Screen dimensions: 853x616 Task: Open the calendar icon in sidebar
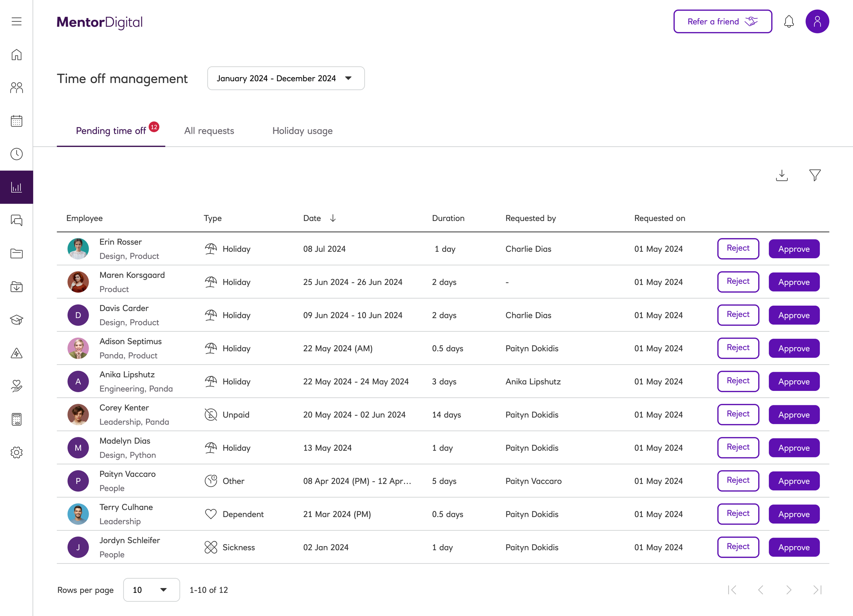coord(17,121)
